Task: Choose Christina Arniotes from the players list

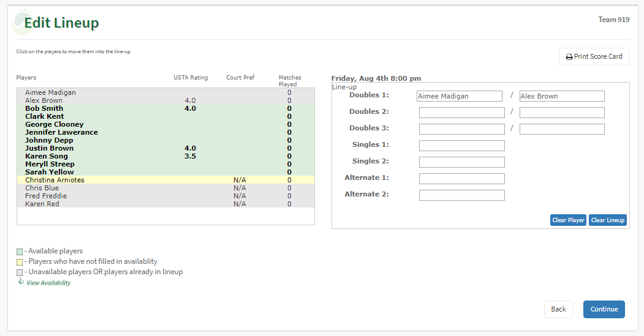Action: tap(55, 180)
